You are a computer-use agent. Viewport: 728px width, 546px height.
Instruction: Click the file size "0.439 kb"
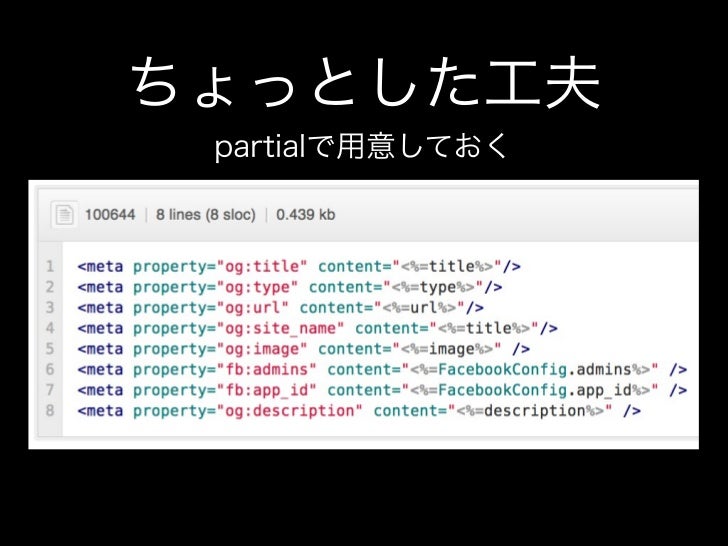coord(306,214)
